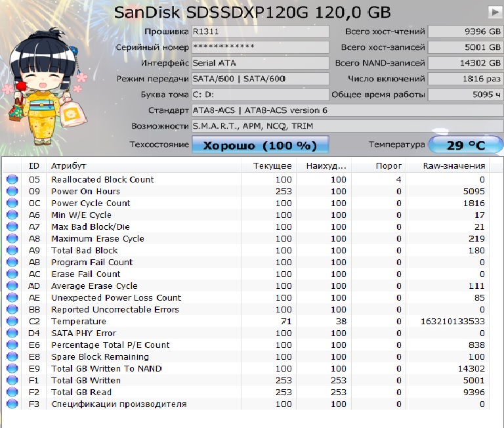Viewport: 504px width, 428px height.
Task: Click the power-on count 1816 раз
Action: click(465, 79)
